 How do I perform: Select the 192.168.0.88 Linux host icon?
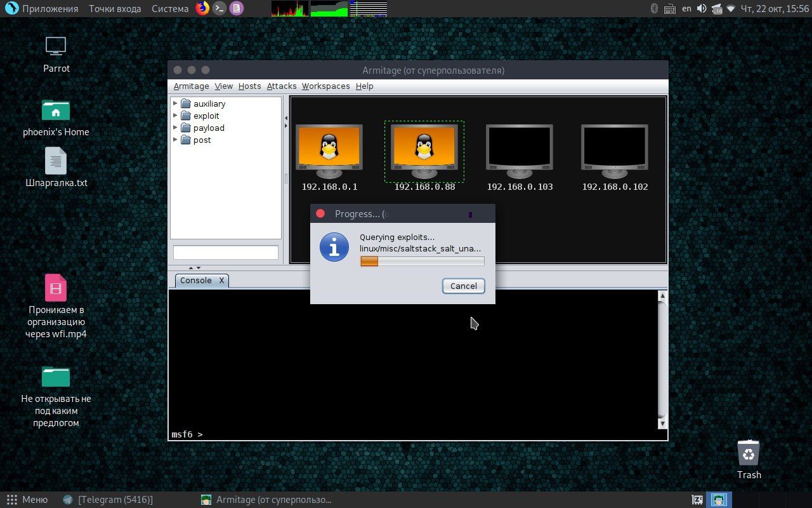coord(424,151)
